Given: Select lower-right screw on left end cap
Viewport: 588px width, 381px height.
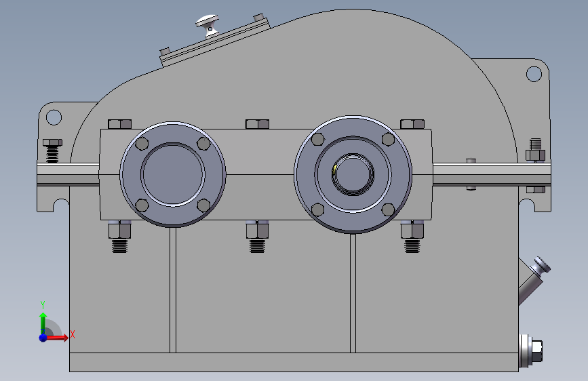Looking at the screenshot, I should point(203,205).
